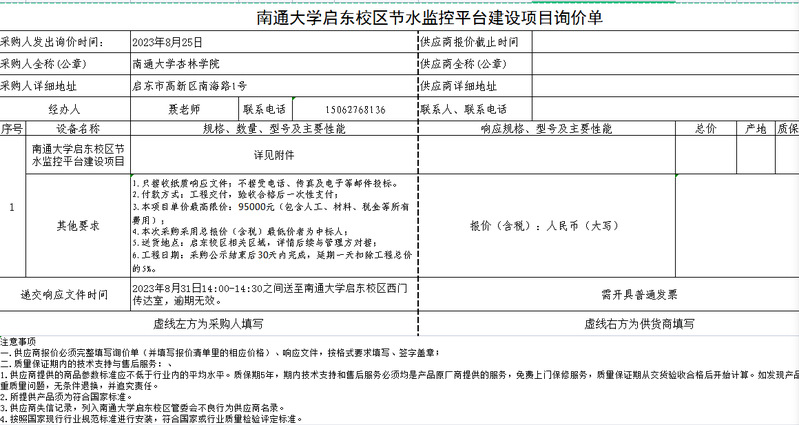Click the empty input cell next to 供应商报价截止时间
The image size is (799, 425).
[665, 42]
